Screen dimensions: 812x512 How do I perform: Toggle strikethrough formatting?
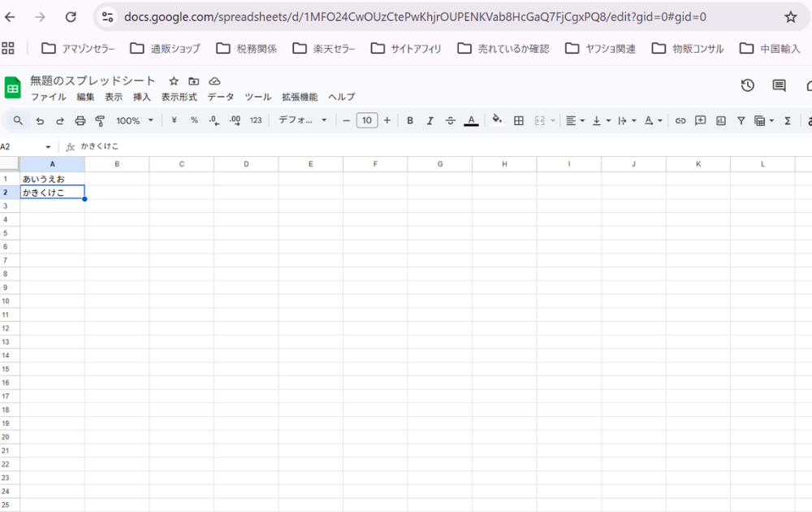[451, 120]
